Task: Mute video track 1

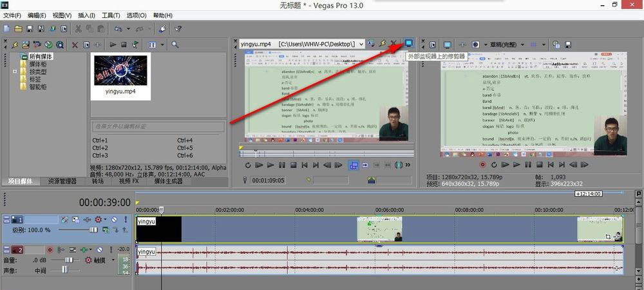Action: (x=113, y=220)
